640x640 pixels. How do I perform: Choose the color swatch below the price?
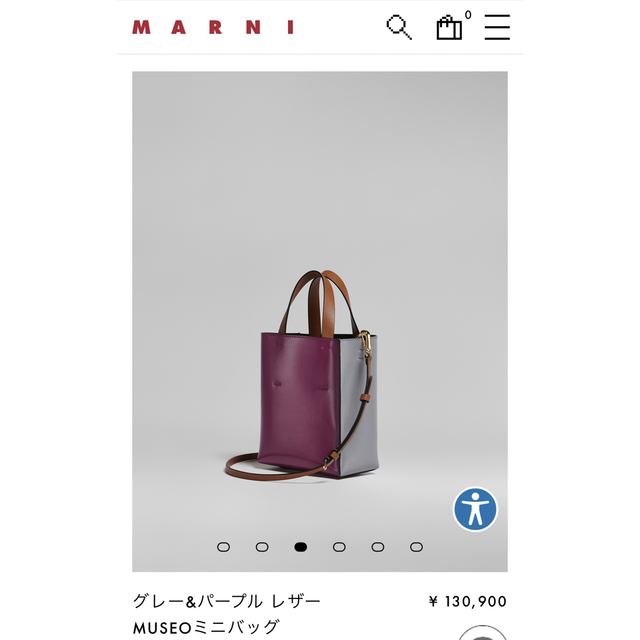482,633
